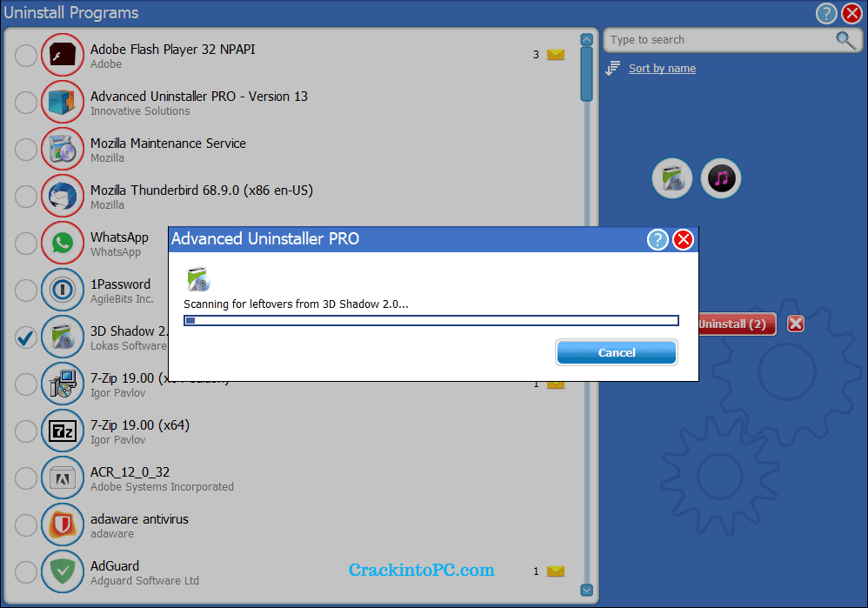Click the 1Password program icon
Image resolution: width=868 pixels, height=608 pixels.
pos(62,290)
